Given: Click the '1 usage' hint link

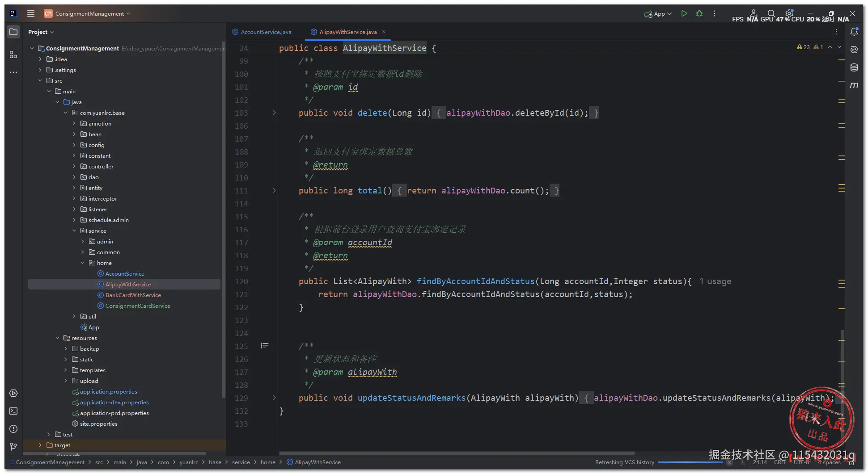Looking at the screenshot, I should pos(716,281).
